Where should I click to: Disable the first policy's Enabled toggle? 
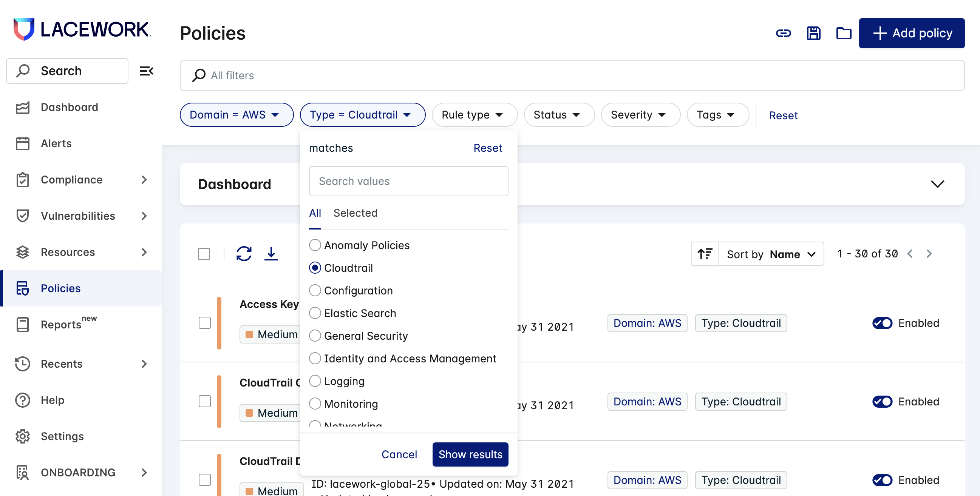pos(882,323)
